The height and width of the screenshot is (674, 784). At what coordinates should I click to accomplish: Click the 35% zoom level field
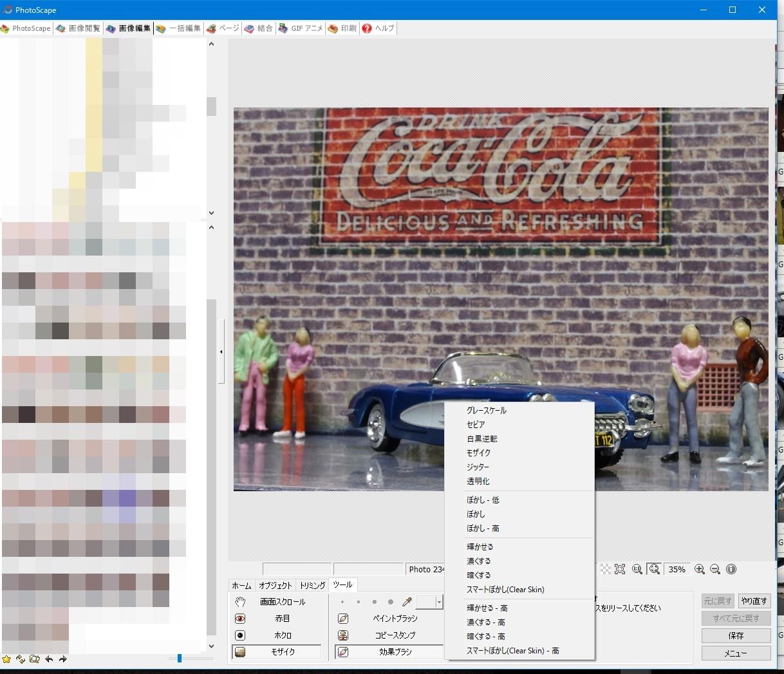(x=677, y=570)
